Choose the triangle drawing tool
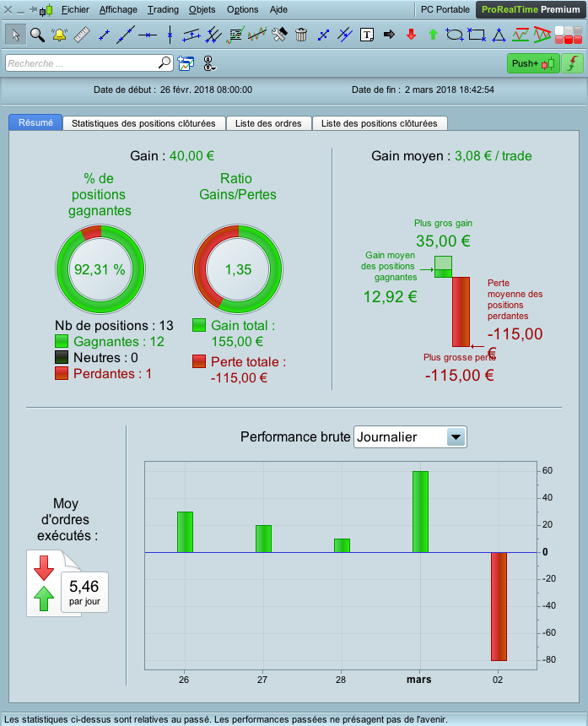The image size is (588, 726). tap(499, 35)
